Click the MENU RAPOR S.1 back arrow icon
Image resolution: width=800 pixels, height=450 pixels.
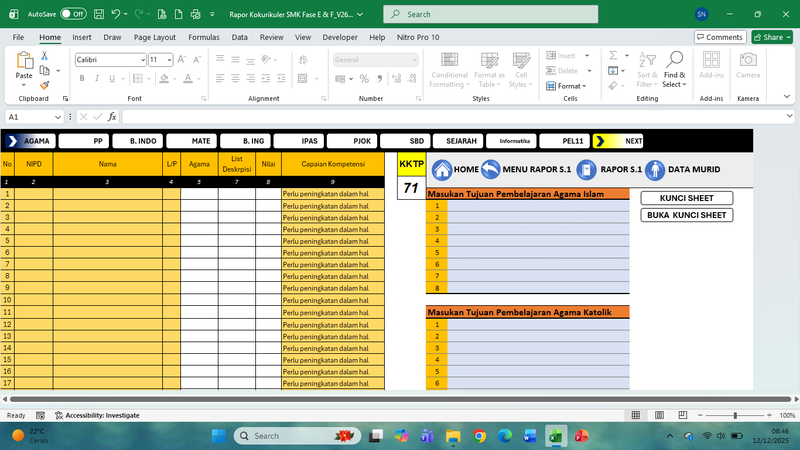click(x=490, y=169)
